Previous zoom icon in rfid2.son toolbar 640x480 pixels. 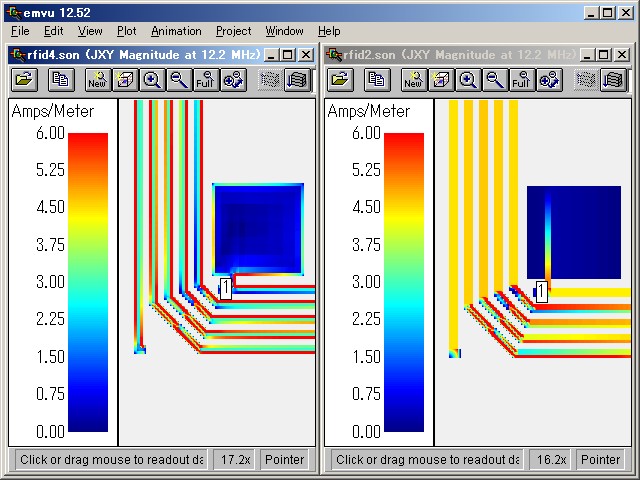pos(549,80)
